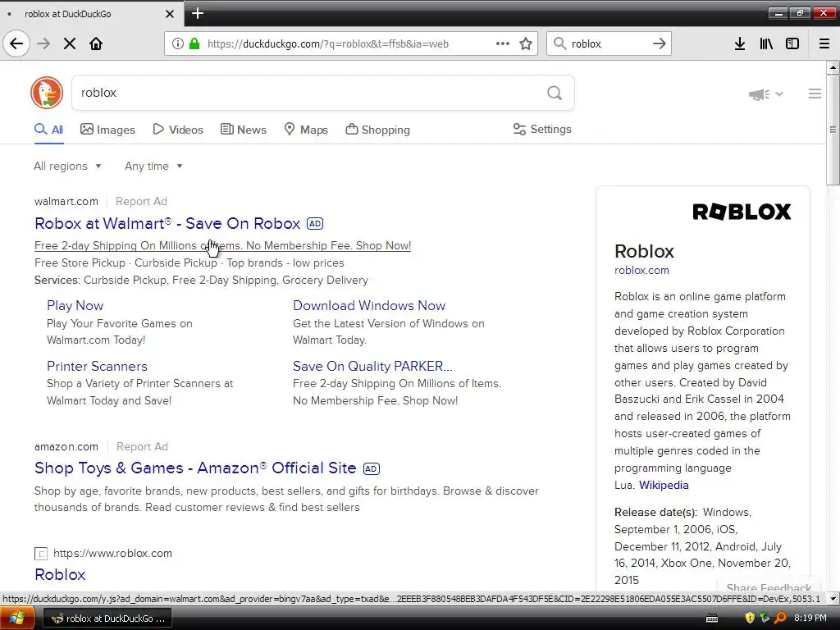Click the network tray icon beside the shield
Image resolution: width=840 pixels, height=630 pixels.
765,618
